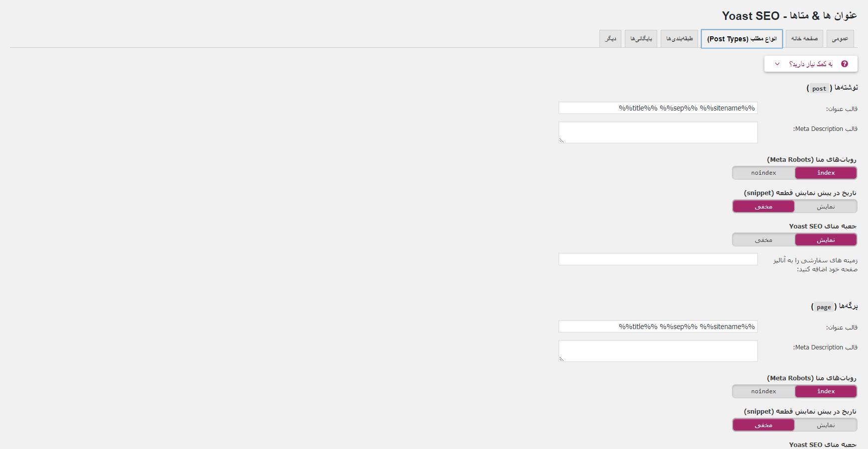Expand the help center chevron arrow
The height and width of the screenshot is (449, 868).
[777, 64]
